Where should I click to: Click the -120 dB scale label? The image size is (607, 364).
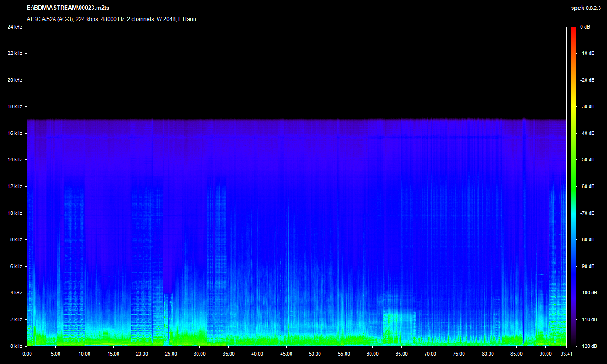pyautogui.click(x=587, y=346)
